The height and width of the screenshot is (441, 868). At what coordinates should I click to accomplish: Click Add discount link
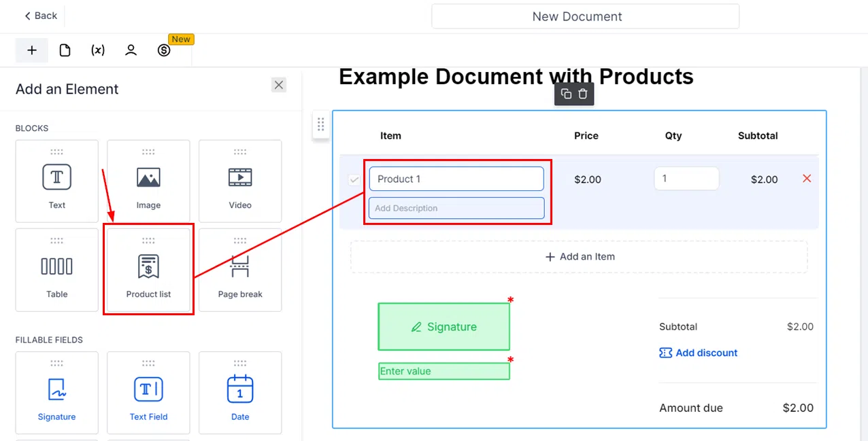click(699, 353)
